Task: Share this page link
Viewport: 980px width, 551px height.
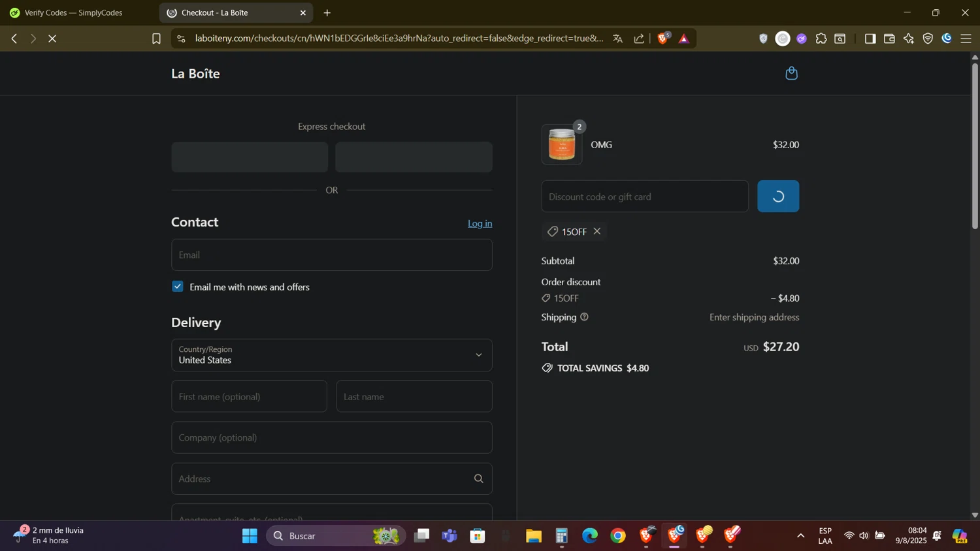Action: click(x=639, y=39)
